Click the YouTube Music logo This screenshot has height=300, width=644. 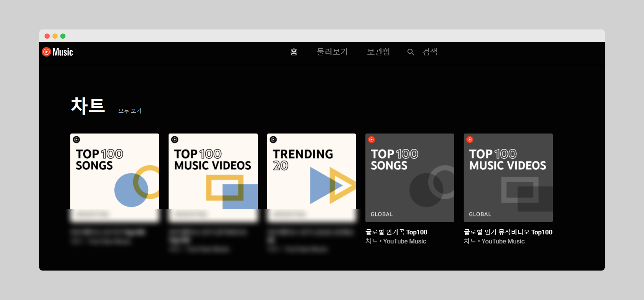coord(57,52)
